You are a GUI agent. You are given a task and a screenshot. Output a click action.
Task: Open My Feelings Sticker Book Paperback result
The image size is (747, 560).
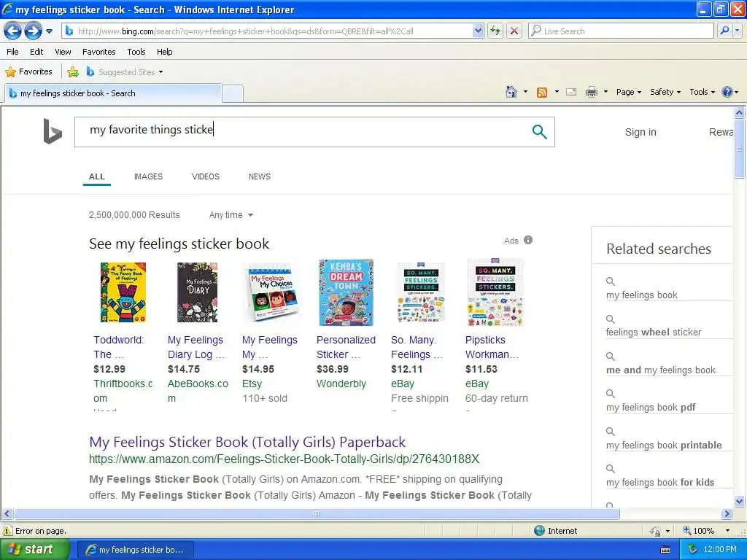pos(247,442)
